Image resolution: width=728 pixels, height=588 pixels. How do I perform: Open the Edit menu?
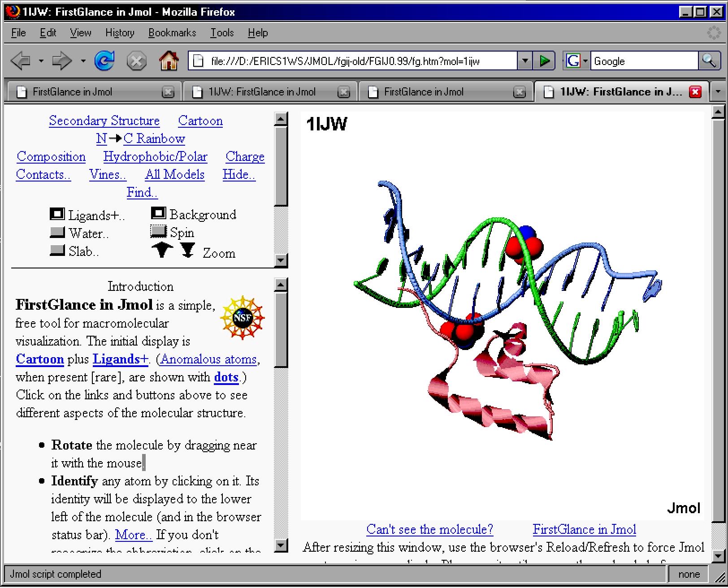click(x=48, y=33)
